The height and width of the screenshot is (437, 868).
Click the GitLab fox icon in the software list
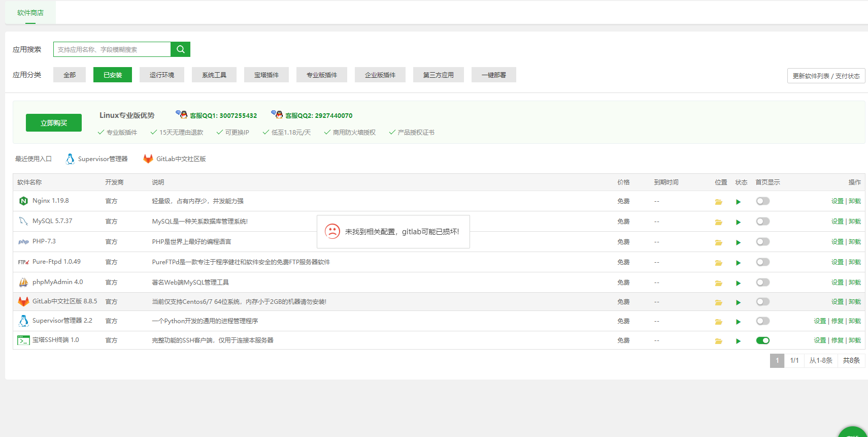point(23,301)
